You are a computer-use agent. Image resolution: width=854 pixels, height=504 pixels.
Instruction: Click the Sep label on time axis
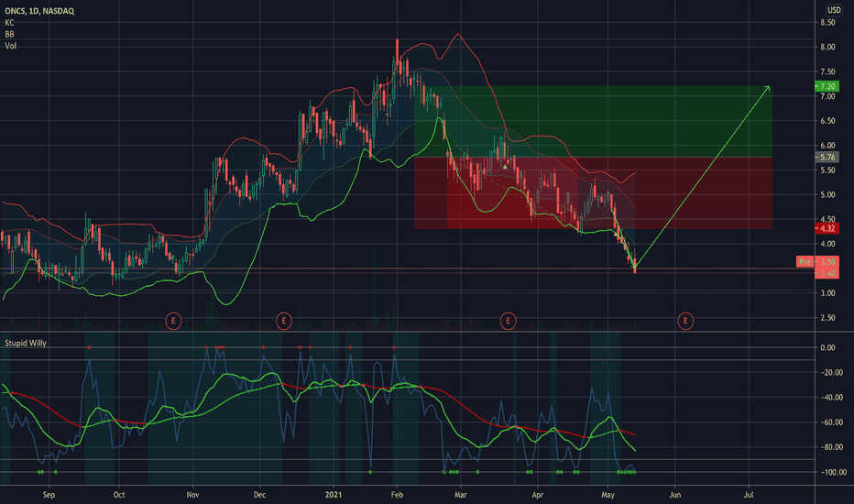[49, 495]
